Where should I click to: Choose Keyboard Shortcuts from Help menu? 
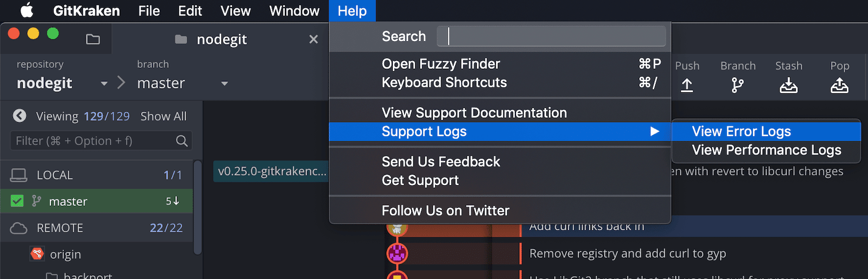point(444,83)
